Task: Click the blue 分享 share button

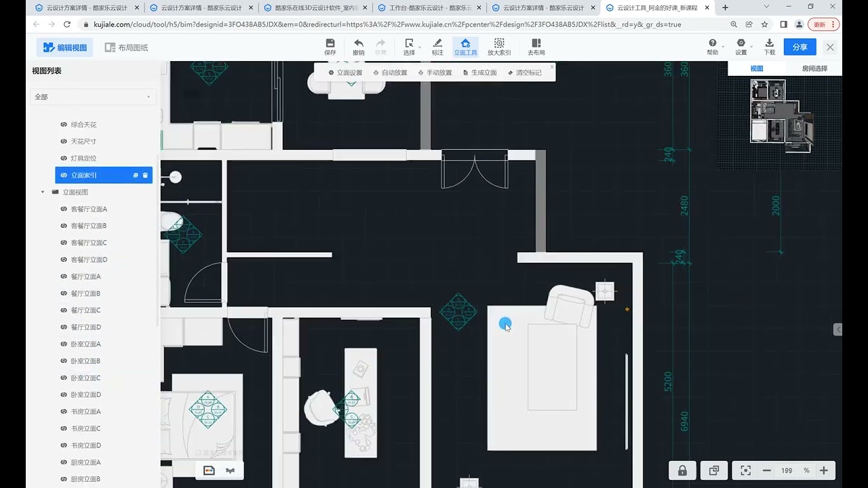Action: point(800,47)
